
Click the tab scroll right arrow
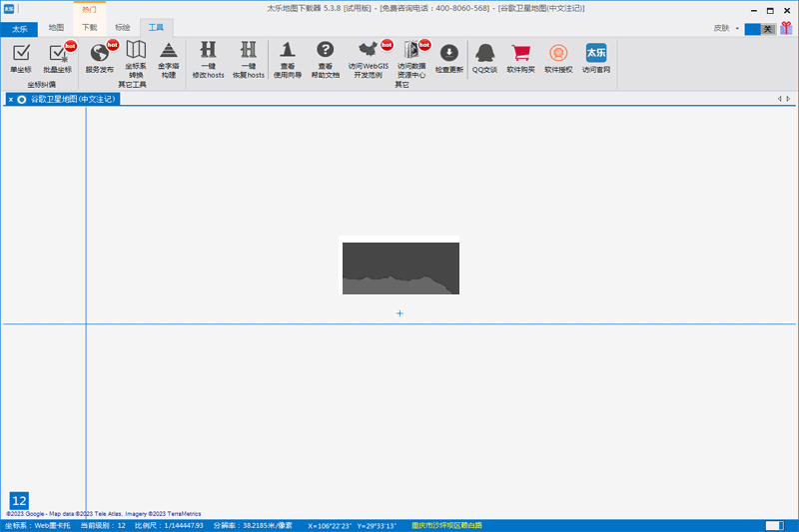point(789,99)
